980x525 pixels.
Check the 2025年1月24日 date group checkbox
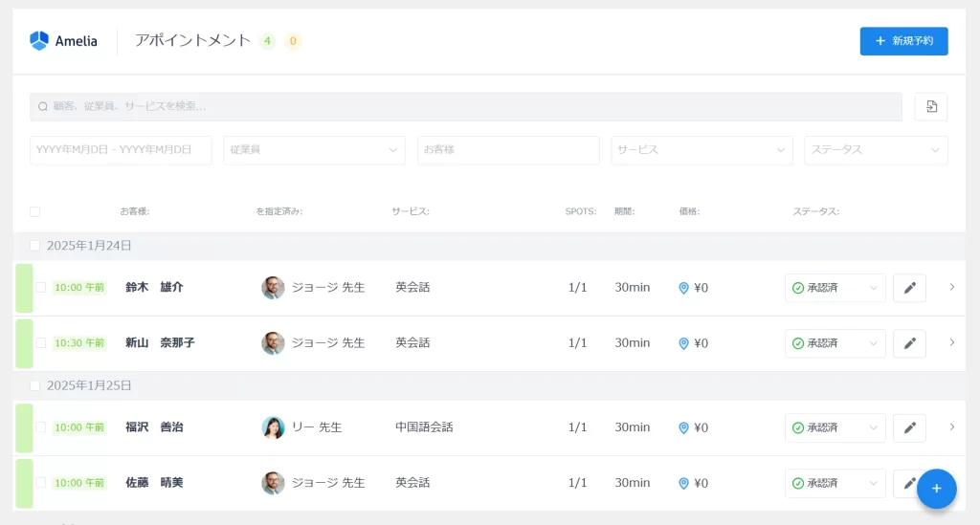tap(35, 246)
